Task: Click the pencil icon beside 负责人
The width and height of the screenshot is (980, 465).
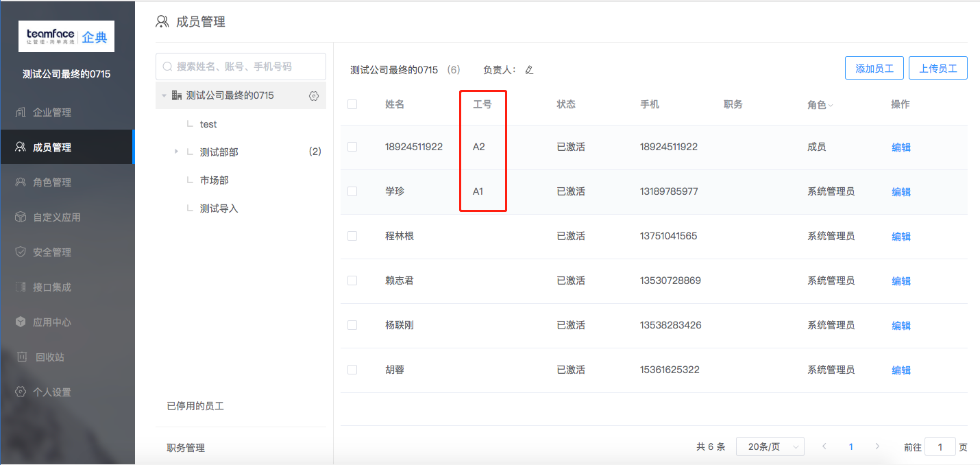Action: [529, 70]
